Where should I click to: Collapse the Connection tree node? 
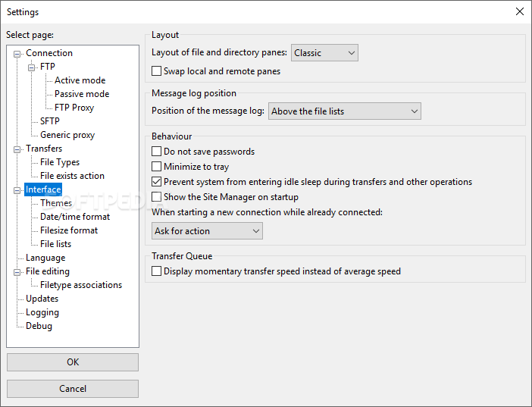point(17,54)
